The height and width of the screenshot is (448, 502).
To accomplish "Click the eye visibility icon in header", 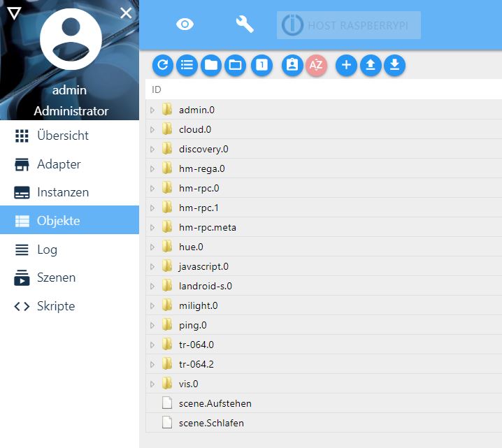I will [185, 24].
